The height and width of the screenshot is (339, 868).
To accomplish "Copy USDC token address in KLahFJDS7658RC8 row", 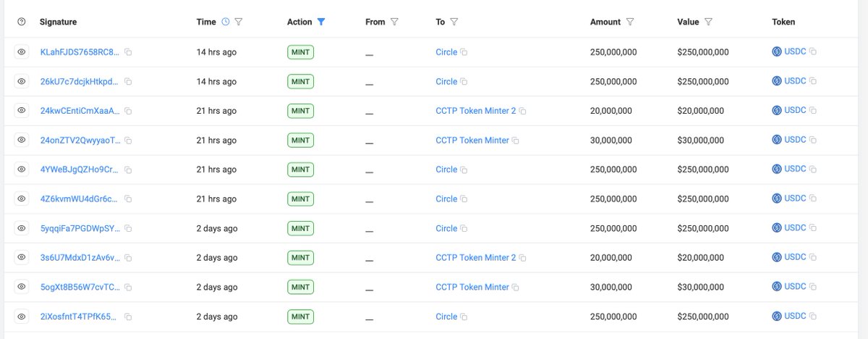I will coord(813,51).
